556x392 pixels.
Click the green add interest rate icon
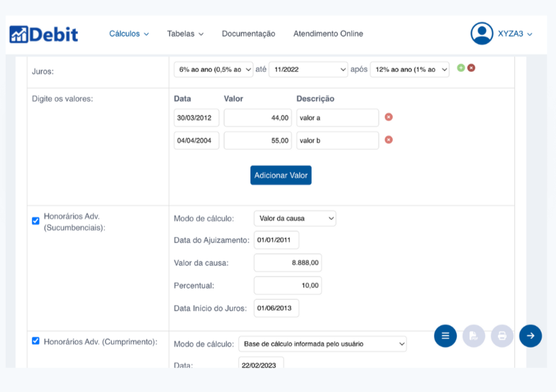461,68
